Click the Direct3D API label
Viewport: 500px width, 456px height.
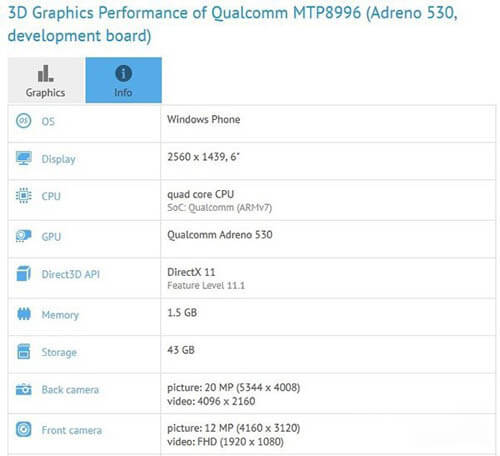click(71, 274)
